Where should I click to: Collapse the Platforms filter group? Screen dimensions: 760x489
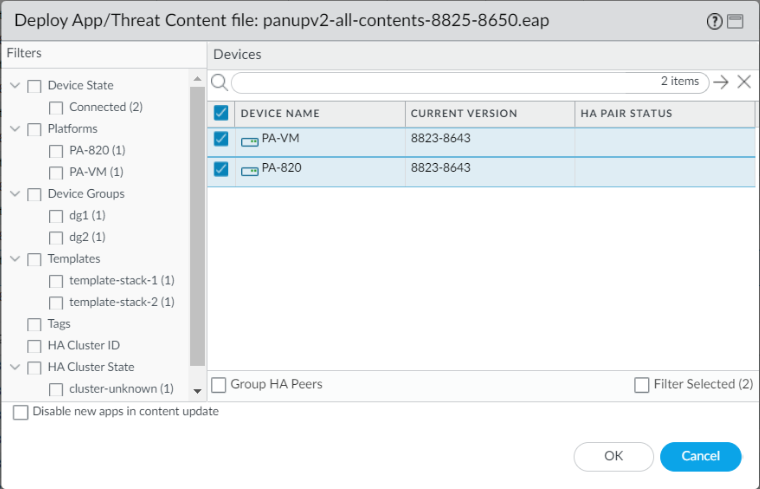point(15,129)
